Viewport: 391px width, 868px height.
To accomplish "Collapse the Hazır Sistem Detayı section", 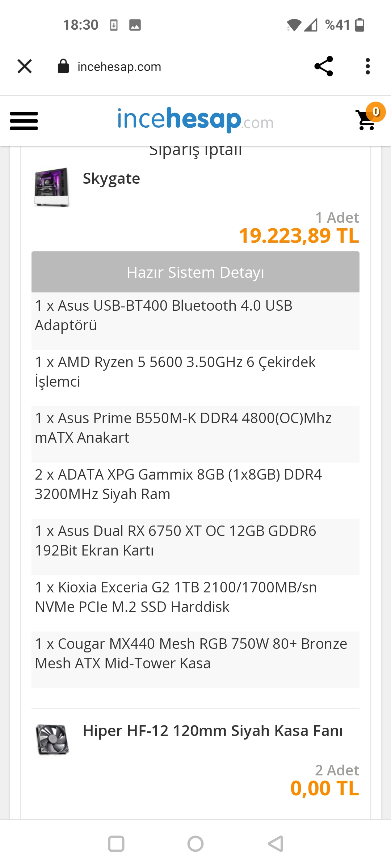I will click(195, 272).
